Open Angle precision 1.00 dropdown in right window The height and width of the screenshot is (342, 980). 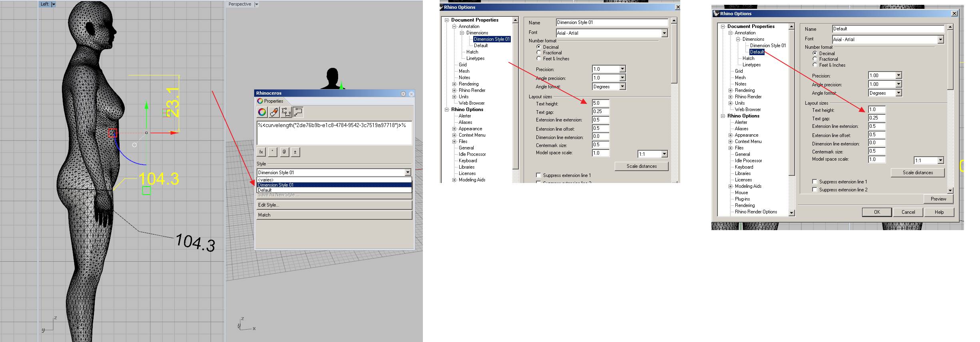pyautogui.click(x=898, y=84)
